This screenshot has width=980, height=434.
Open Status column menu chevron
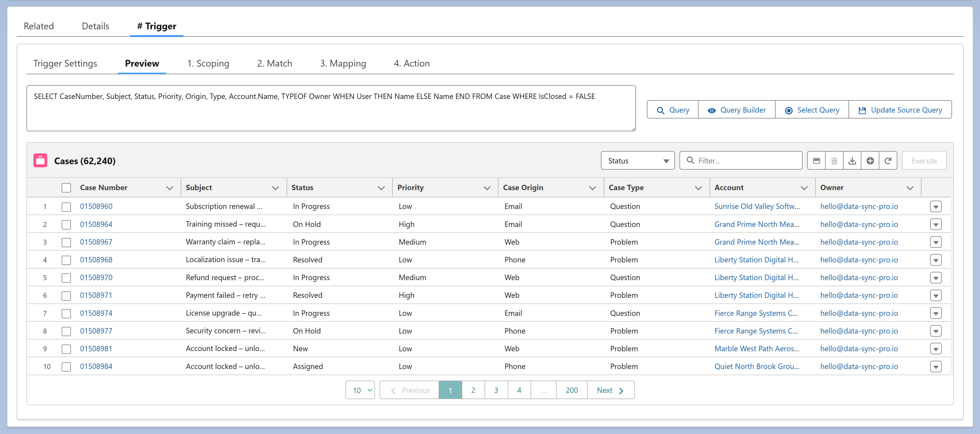(x=381, y=188)
